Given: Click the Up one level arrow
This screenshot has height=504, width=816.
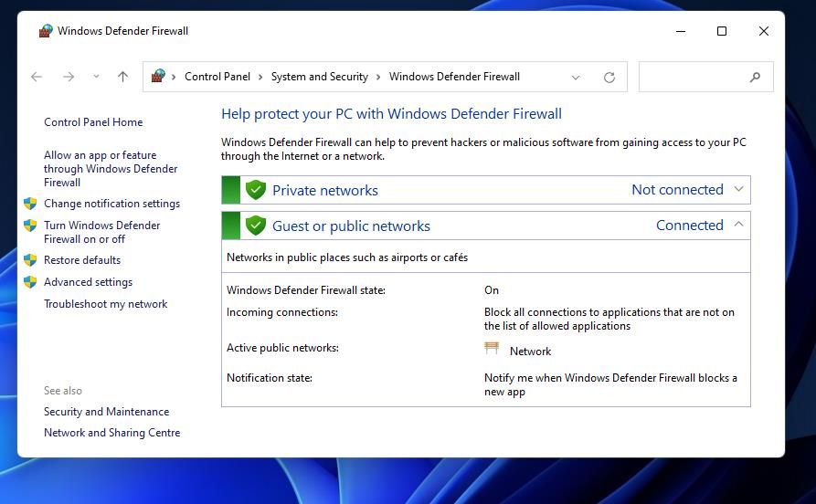Looking at the screenshot, I should 122,77.
